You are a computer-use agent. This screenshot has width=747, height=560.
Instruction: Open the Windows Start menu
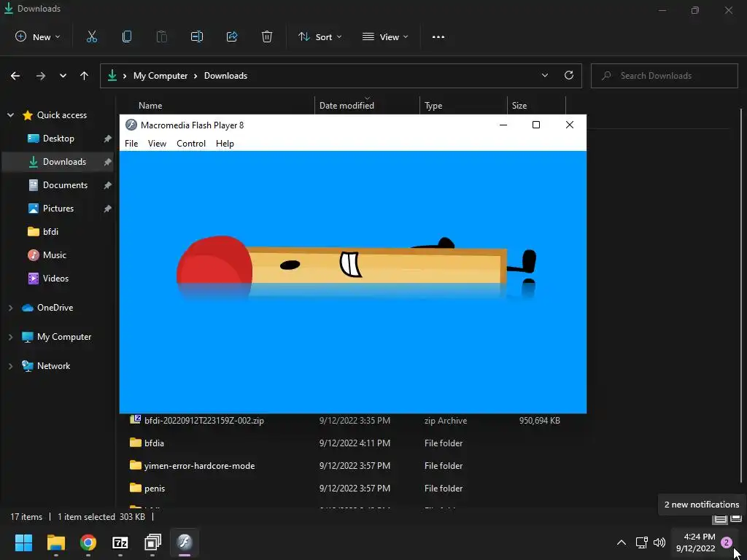[24, 542]
